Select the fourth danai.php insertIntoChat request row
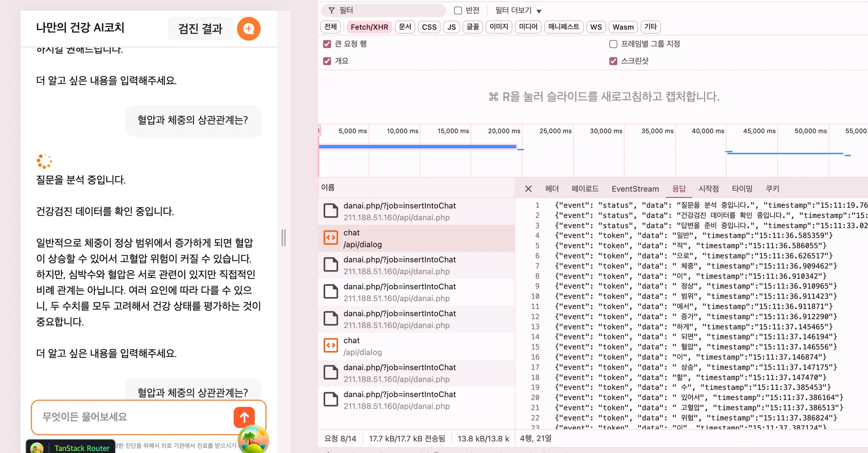Viewport: 868px width, 453px height. 416,319
